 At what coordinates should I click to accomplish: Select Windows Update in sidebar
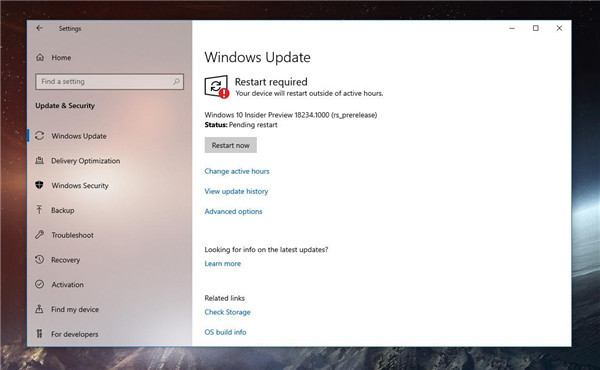click(x=79, y=136)
